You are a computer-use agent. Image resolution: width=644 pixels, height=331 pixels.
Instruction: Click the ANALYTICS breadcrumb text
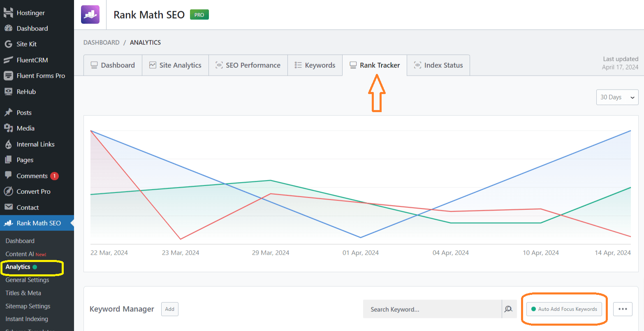145,42
